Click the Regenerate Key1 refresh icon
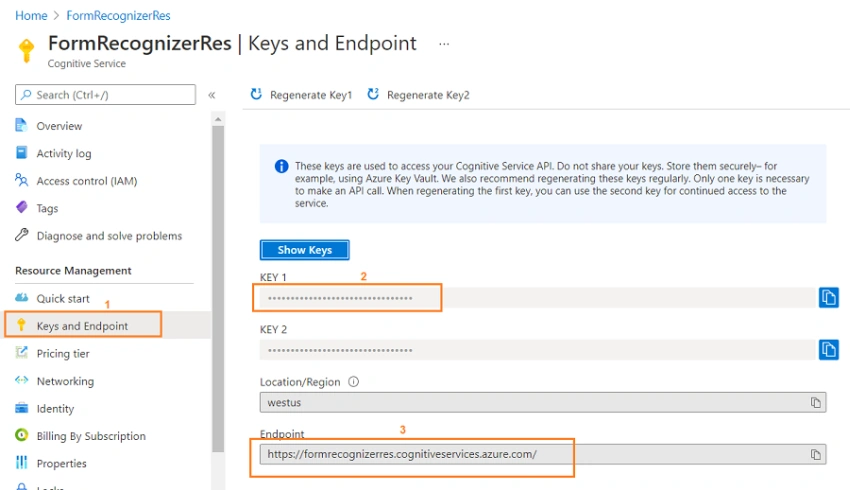This screenshot has width=850, height=490. [x=256, y=94]
